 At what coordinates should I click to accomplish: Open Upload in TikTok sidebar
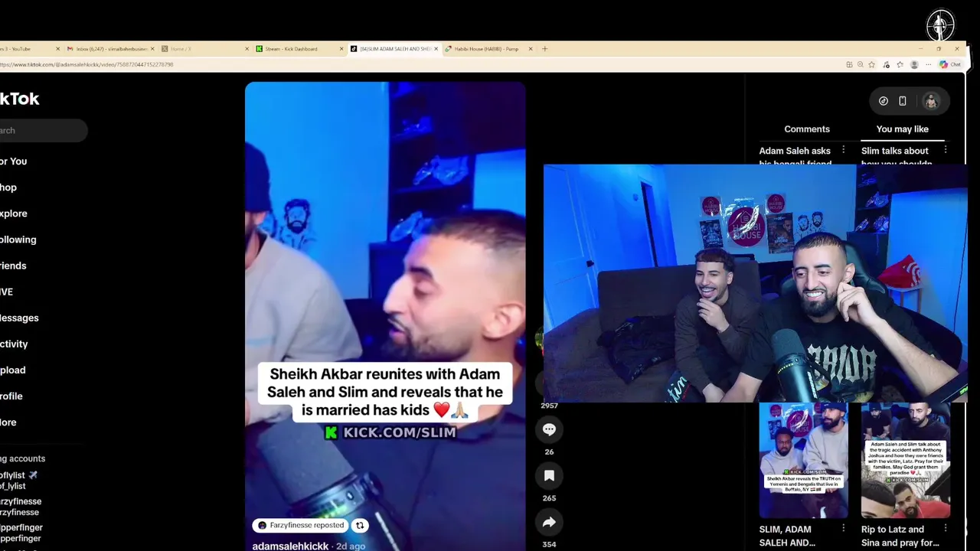pyautogui.click(x=13, y=370)
